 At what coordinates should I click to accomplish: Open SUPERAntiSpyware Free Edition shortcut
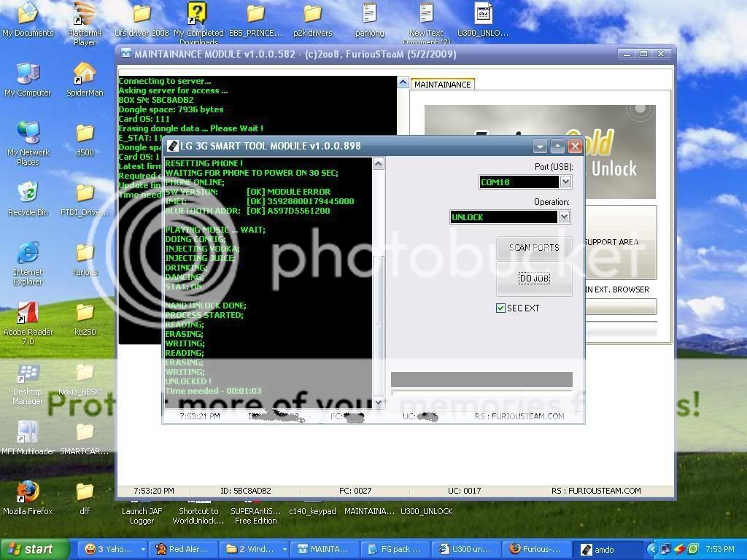[255, 513]
